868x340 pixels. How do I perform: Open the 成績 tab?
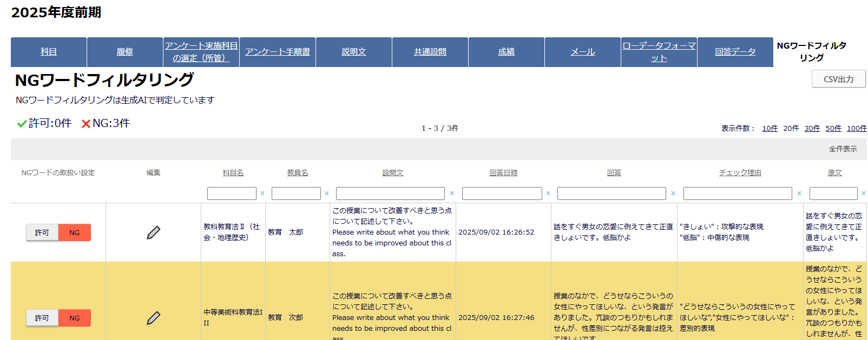[x=507, y=52]
